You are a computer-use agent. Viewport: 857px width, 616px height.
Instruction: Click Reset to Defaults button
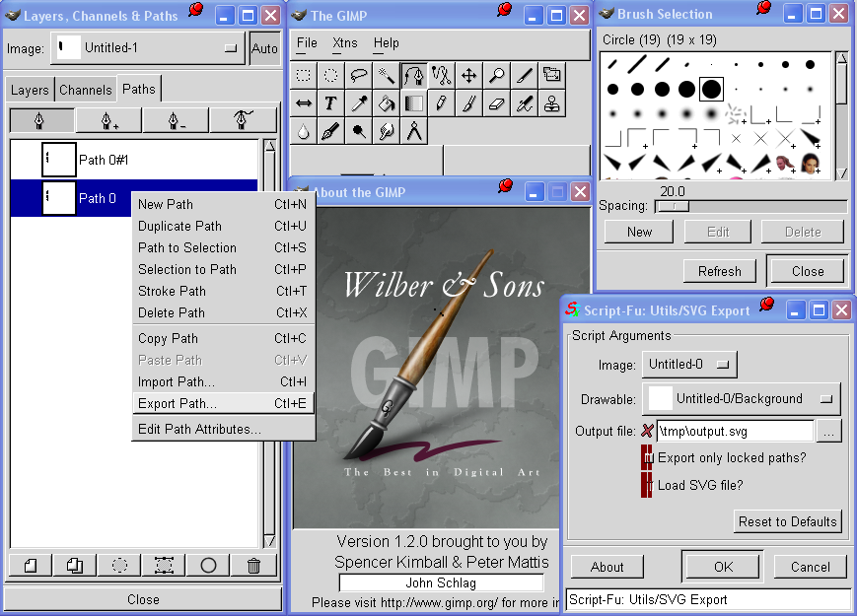tap(787, 521)
